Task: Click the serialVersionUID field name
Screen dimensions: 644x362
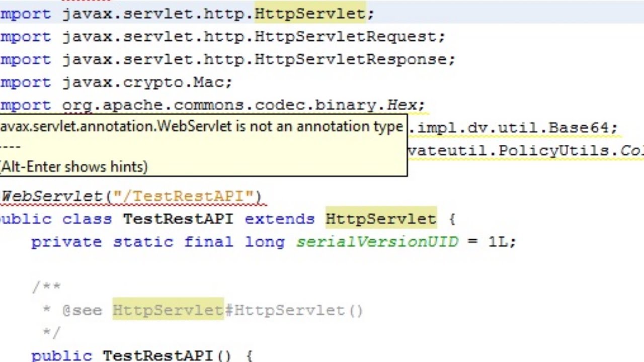Action: click(377, 242)
